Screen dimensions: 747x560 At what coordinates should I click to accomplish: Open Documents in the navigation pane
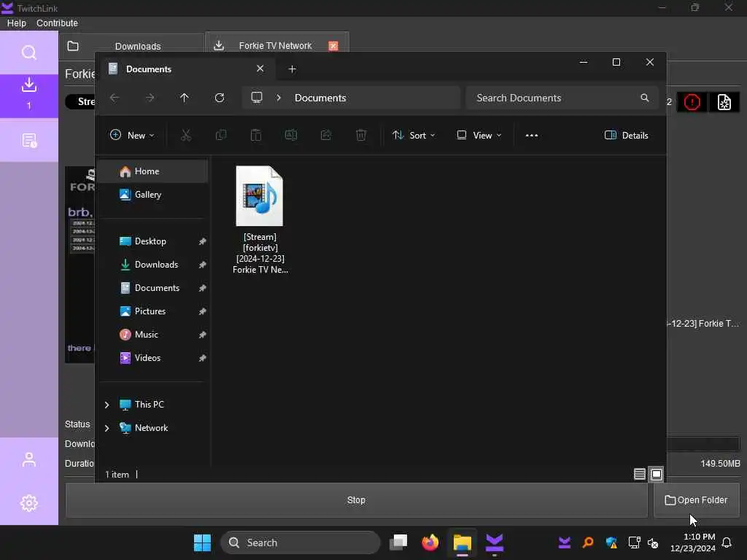tap(152, 287)
